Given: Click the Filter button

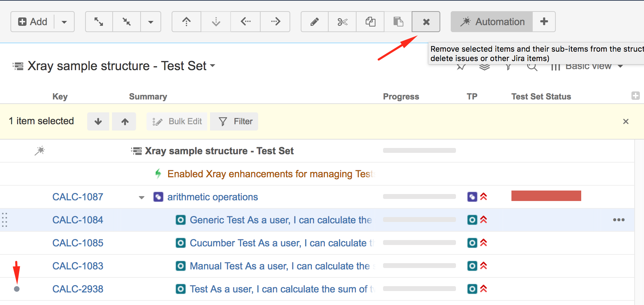Looking at the screenshot, I should [234, 121].
